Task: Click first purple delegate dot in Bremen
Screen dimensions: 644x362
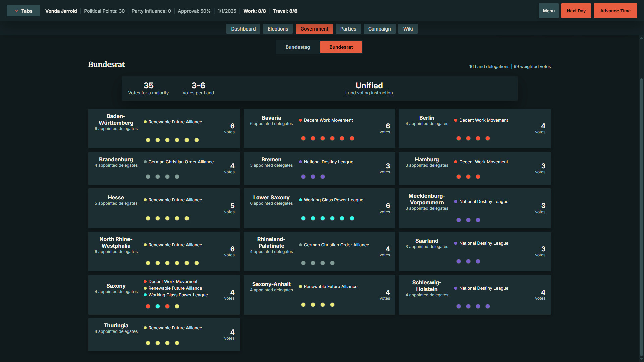Action: (303, 177)
